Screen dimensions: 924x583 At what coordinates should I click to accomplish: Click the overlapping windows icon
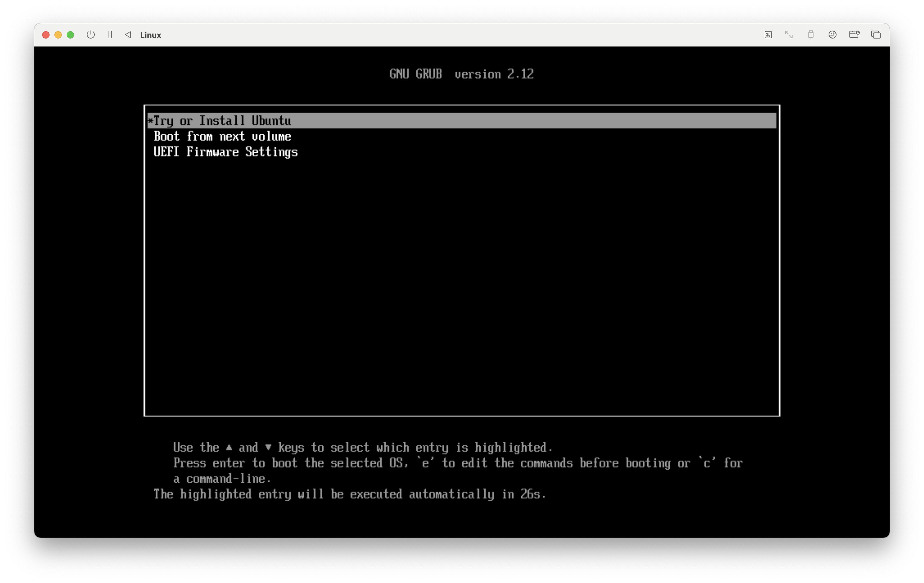tap(876, 35)
